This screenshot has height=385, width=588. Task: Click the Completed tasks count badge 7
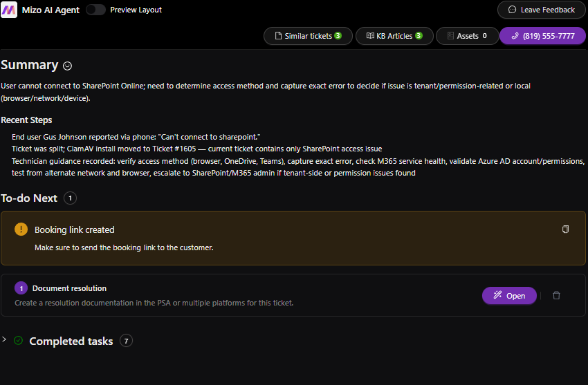tap(125, 341)
